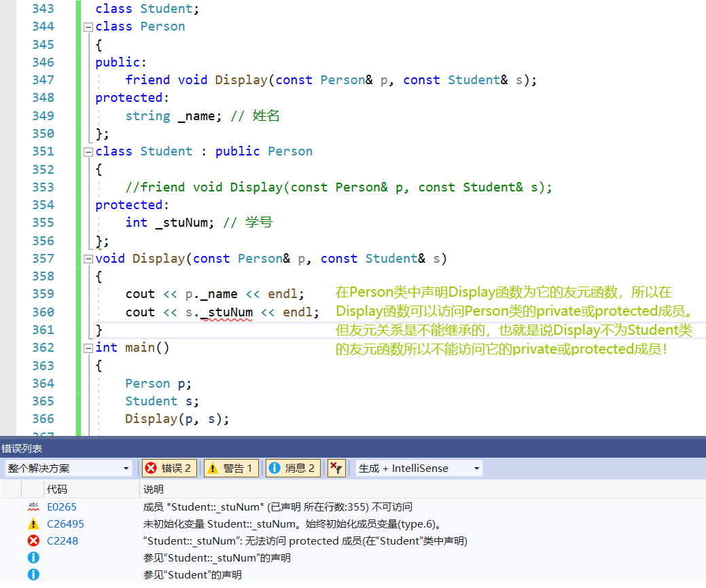Toggle the 错误 2 errors filter
706x588 pixels.
169,468
